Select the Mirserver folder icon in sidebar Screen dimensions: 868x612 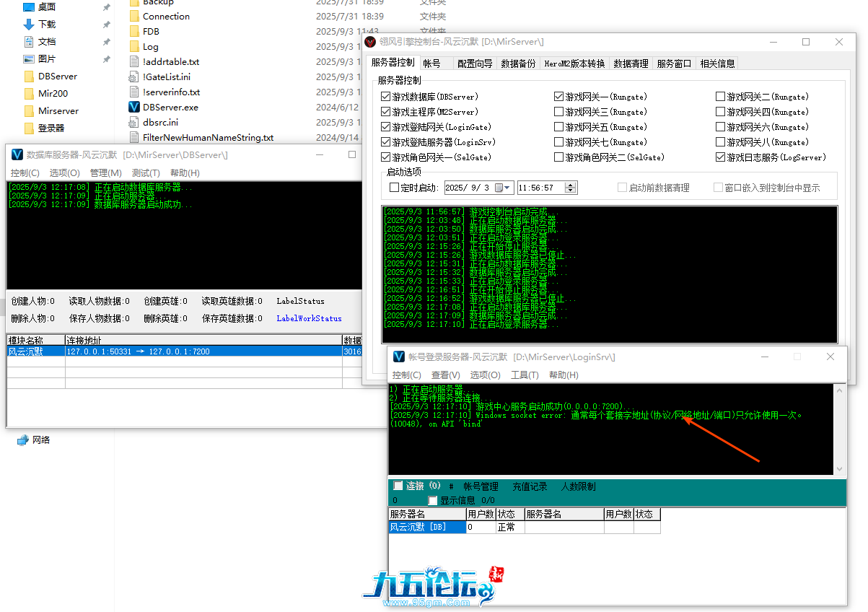pyautogui.click(x=29, y=111)
